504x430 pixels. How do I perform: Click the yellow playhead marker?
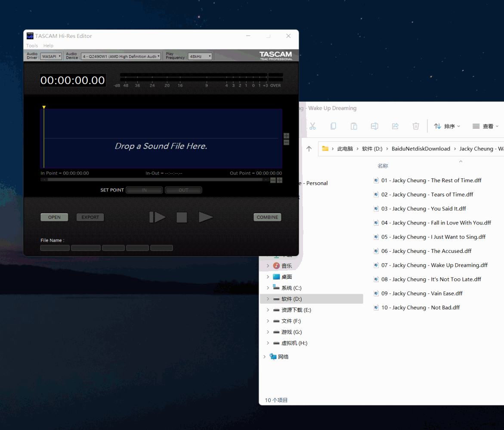click(44, 107)
